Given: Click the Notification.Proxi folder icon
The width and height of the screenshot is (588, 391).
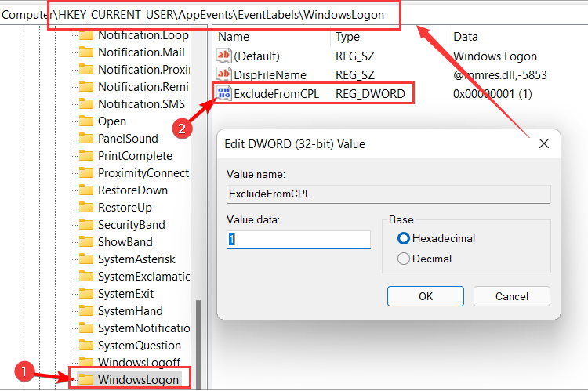Looking at the screenshot, I should 86,70.
